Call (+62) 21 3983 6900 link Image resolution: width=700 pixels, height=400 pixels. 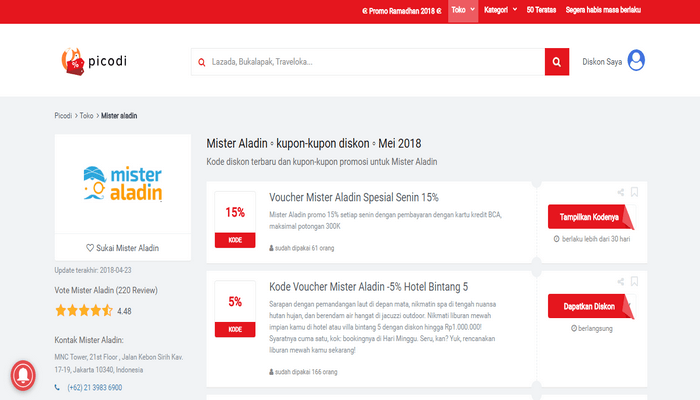[x=95, y=388]
